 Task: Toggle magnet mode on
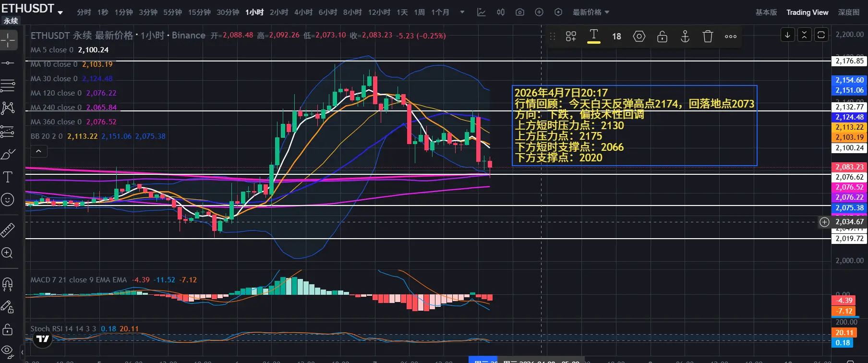8,284
